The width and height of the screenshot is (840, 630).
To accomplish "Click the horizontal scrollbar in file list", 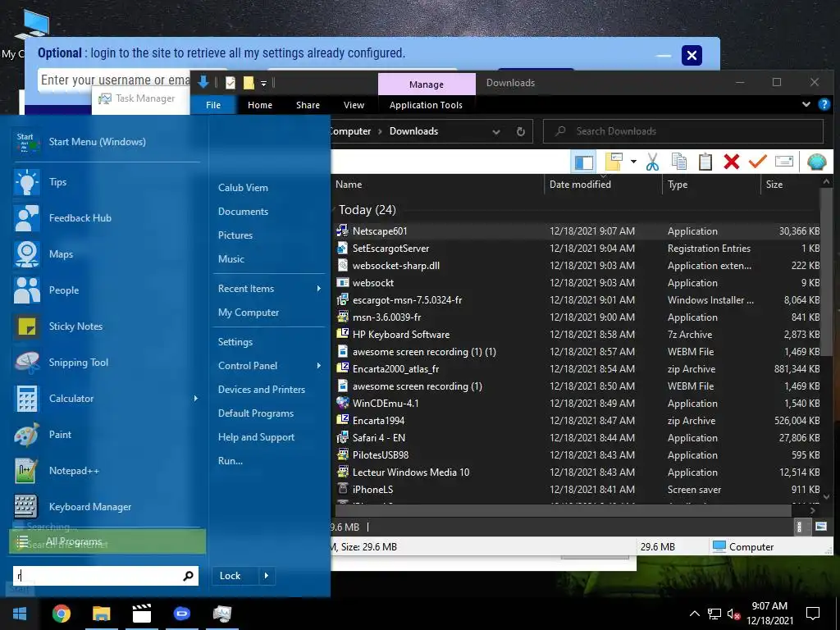I will tap(563, 510).
